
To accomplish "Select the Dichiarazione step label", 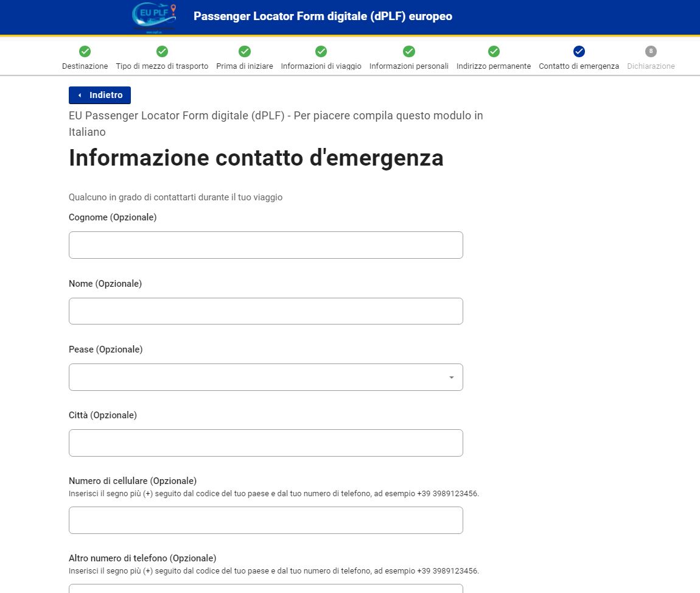I will 651,66.
